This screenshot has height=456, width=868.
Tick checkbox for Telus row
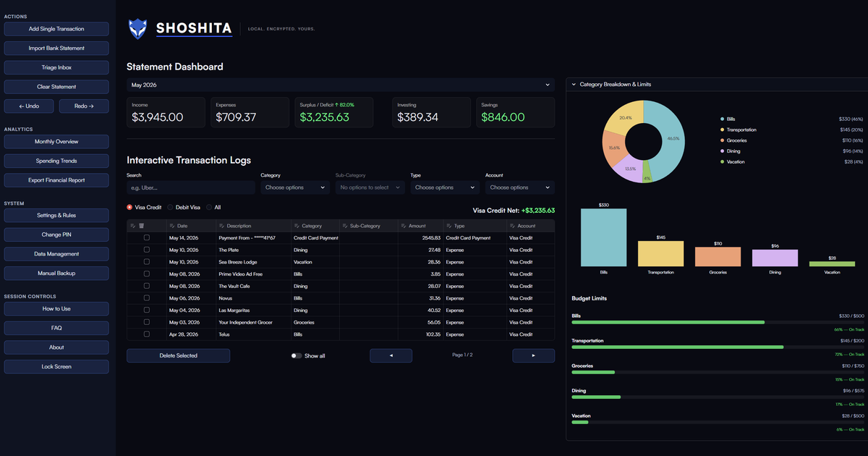pyautogui.click(x=147, y=334)
